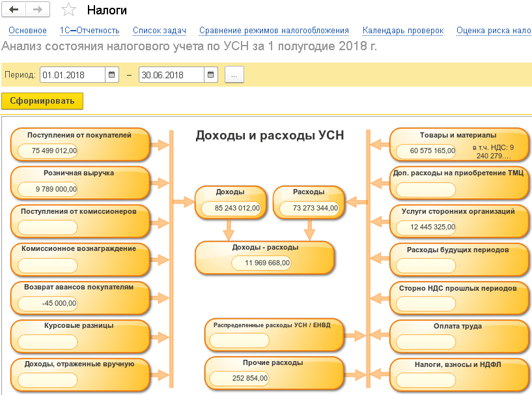Open Поступления от покупателей block
The width and height of the screenshot is (532, 395).
tap(79, 144)
